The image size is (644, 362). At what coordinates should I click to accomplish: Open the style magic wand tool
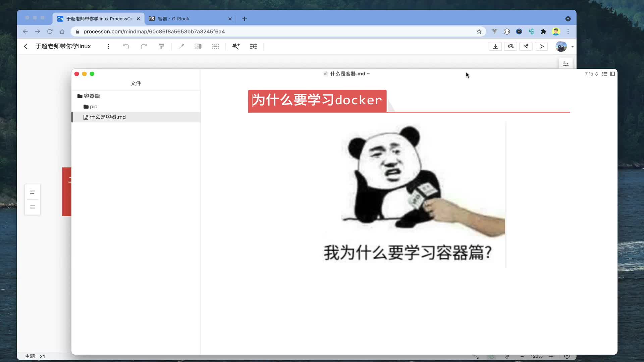[x=236, y=46]
